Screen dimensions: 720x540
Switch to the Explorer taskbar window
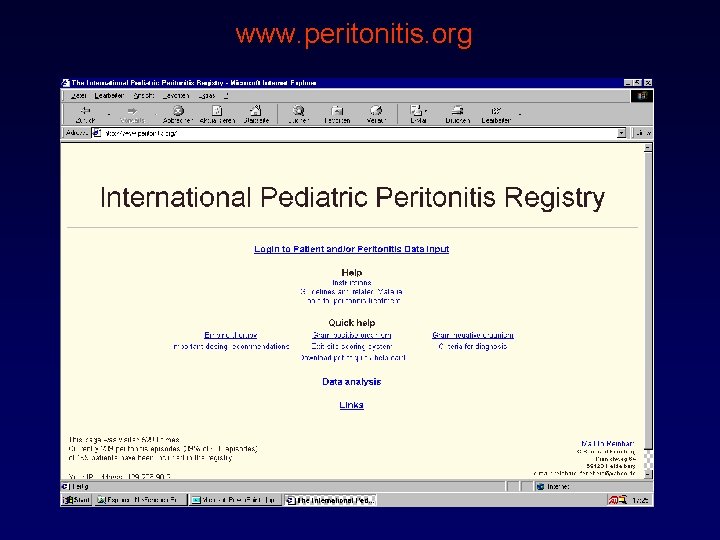click(141, 500)
